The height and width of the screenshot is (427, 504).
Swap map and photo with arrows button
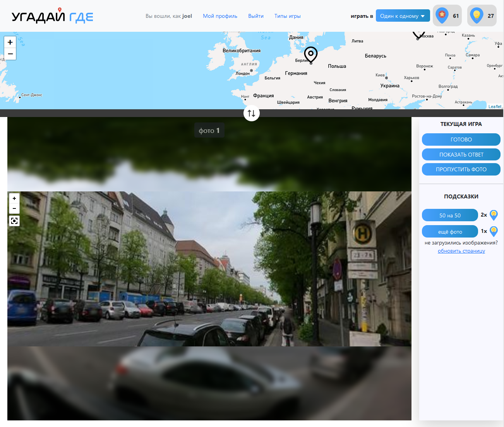pyautogui.click(x=252, y=113)
